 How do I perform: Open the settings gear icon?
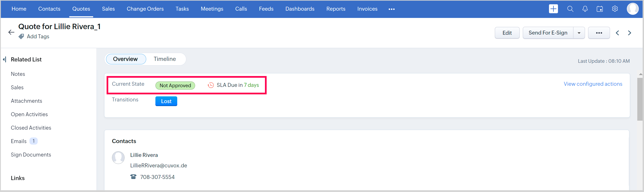point(615,9)
